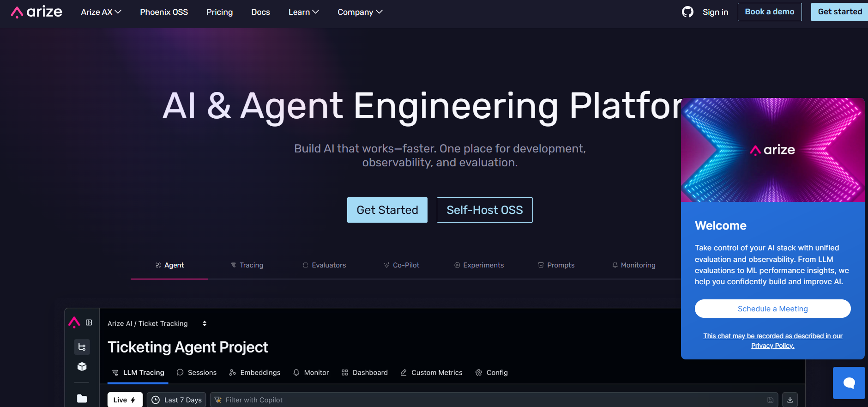Select the Tracing feature tab

[247, 265]
